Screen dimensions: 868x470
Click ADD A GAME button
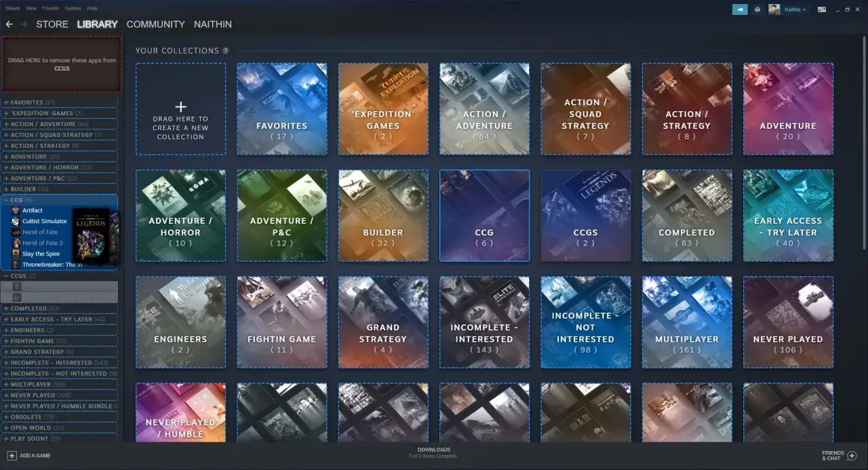29,456
